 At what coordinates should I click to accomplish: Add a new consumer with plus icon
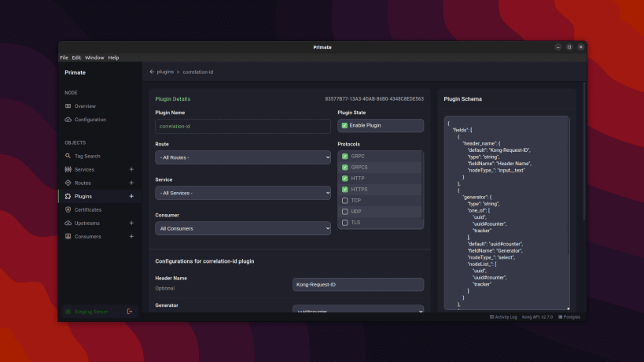131,236
